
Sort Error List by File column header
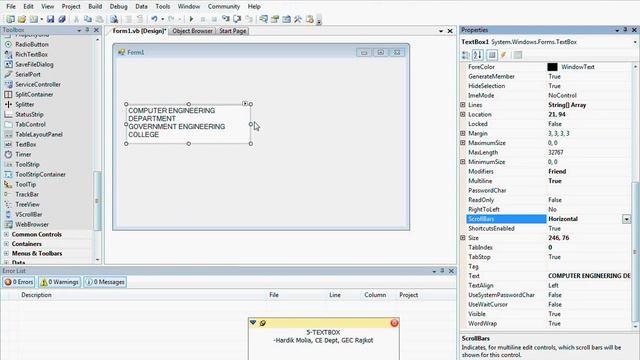coord(274,295)
